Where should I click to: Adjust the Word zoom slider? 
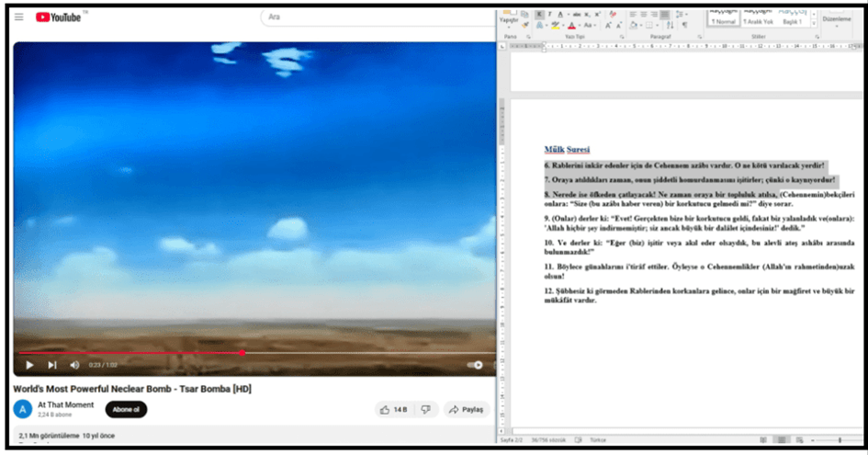838,440
